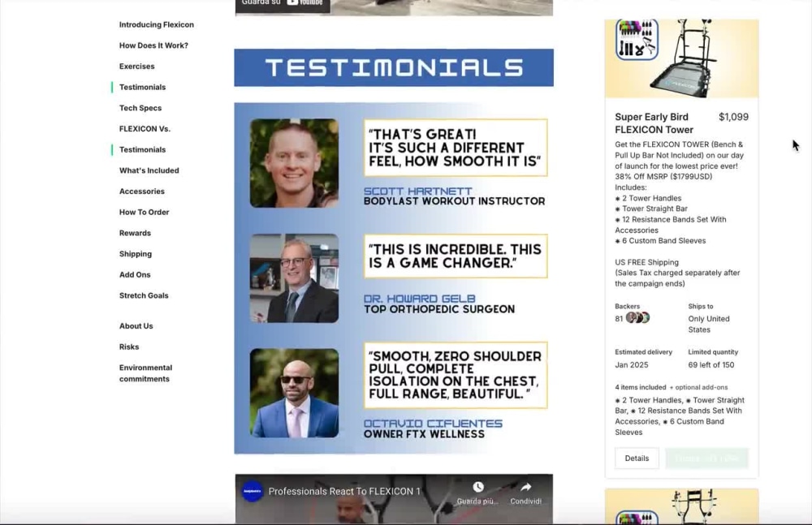
Task: Open the channel avatar in video header
Action: tap(253, 492)
